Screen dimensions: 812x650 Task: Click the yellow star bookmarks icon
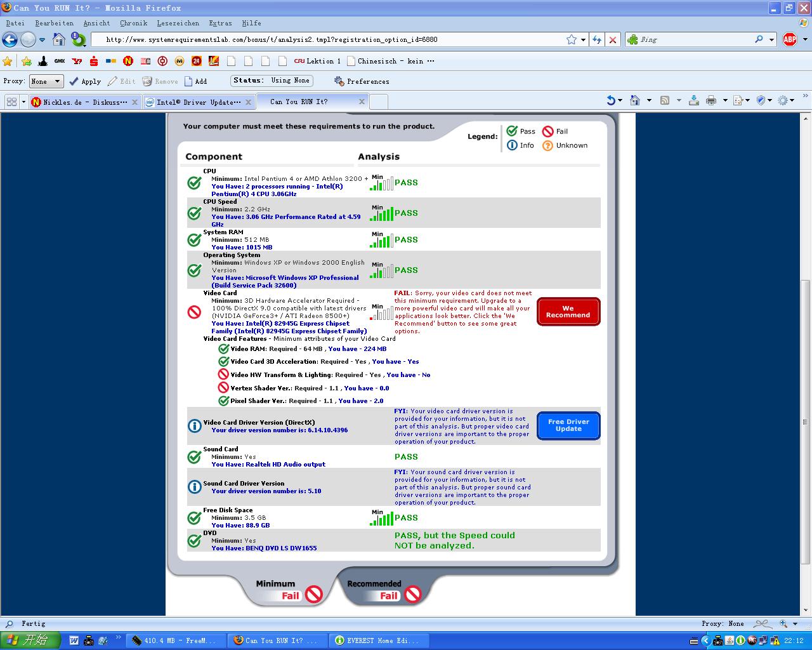pos(8,61)
